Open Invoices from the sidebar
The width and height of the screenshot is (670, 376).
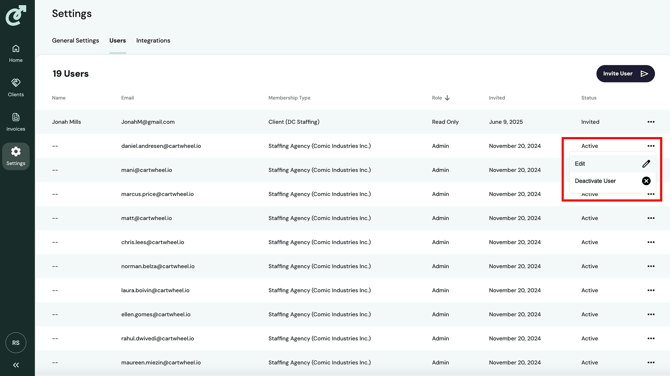coord(16,122)
